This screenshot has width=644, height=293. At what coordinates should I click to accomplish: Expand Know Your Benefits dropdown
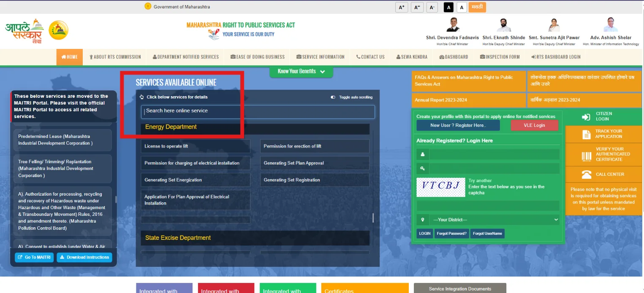click(301, 71)
